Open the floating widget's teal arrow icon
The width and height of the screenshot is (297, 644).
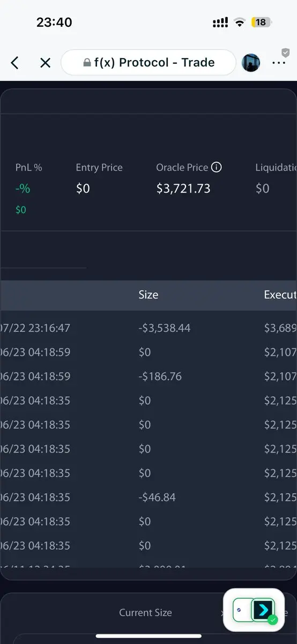(x=263, y=610)
